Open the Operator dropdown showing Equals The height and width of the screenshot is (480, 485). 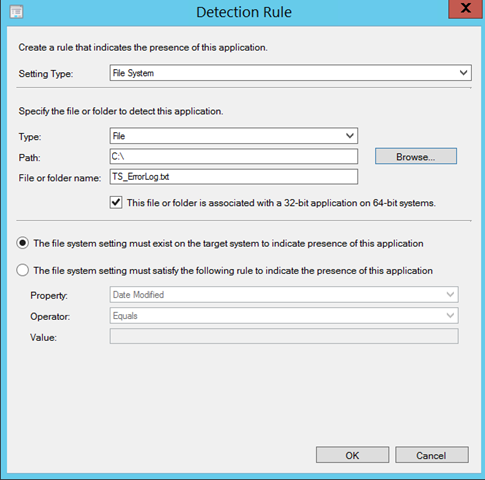284,316
